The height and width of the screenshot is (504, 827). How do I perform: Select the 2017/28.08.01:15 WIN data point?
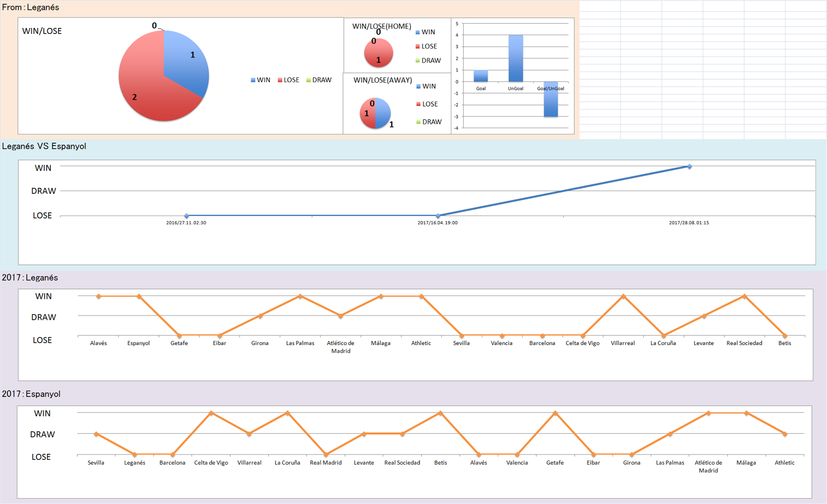(x=690, y=166)
